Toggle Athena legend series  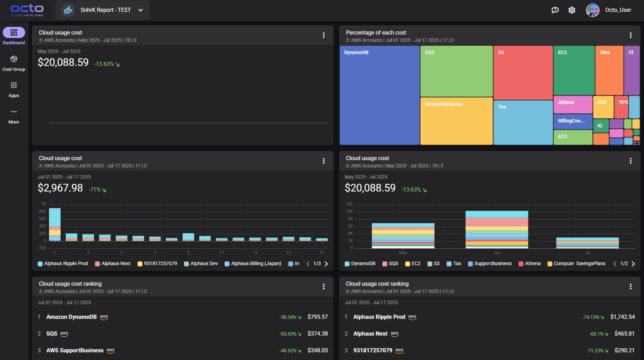coord(529,264)
